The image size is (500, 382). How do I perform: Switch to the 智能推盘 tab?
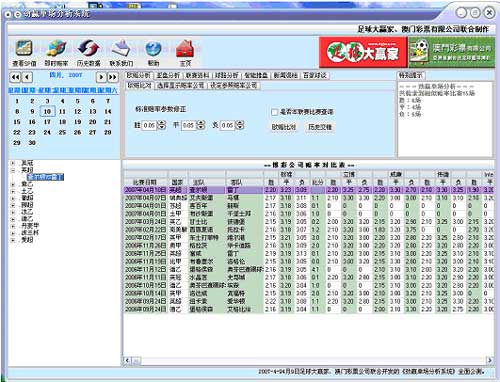pyautogui.click(x=256, y=75)
